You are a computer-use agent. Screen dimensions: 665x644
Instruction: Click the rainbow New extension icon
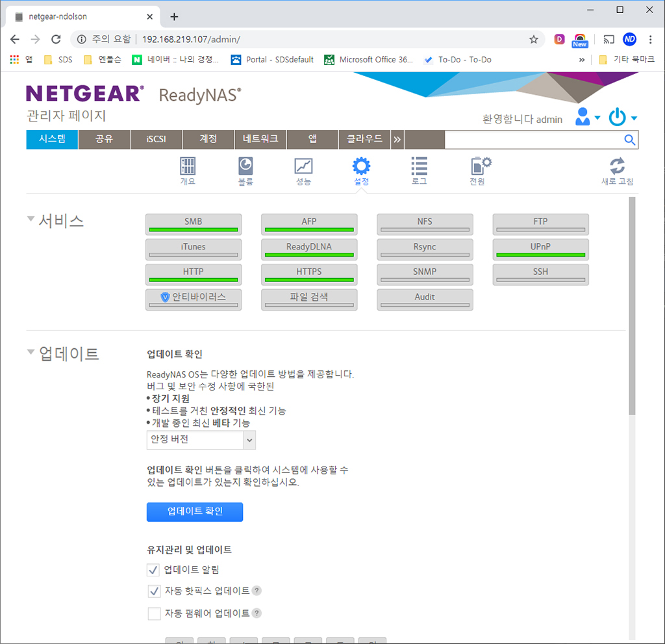coord(580,40)
